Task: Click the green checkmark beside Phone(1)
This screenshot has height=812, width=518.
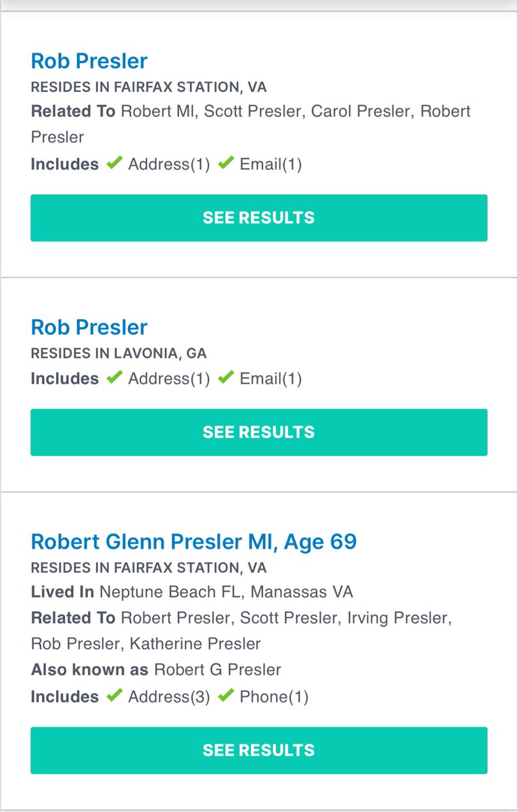Action: pyautogui.click(x=227, y=696)
